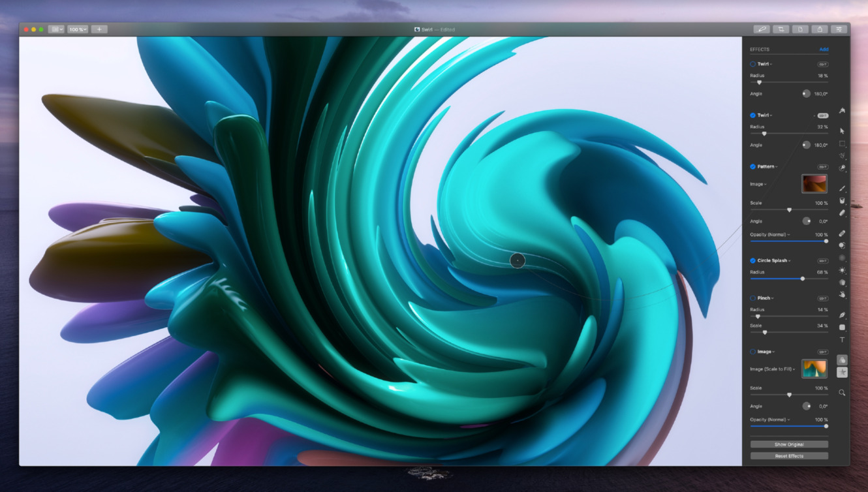The width and height of the screenshot is (868, 492).
Task: Disable the Twirl effect with 32 % radius
Action: [x=752, y=115]
